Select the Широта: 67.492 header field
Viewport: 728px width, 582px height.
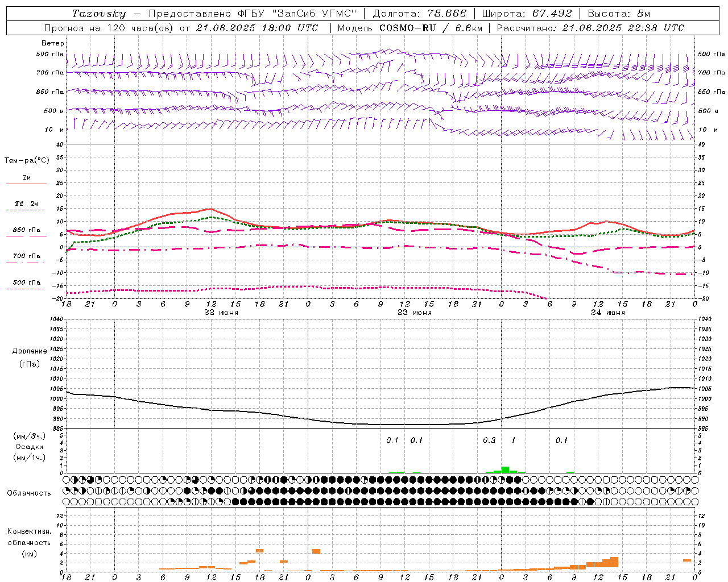tap(527, 14)
